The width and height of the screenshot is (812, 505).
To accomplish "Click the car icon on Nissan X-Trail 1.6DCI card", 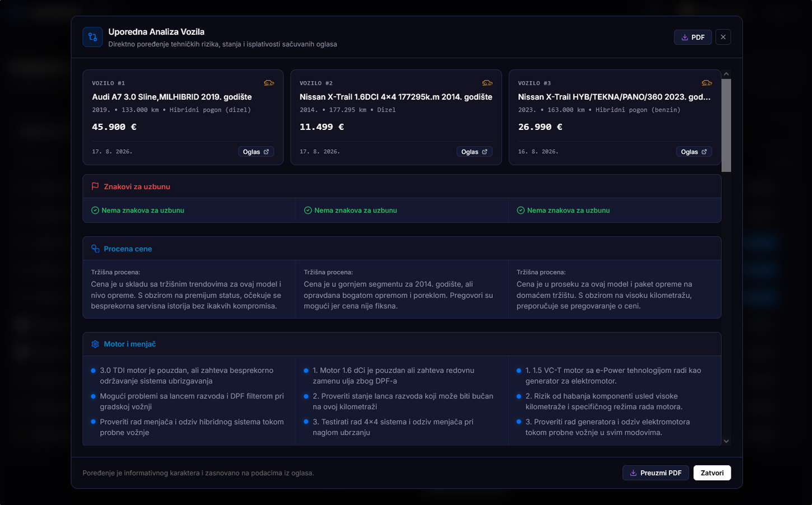I will (x=487, y=83).
